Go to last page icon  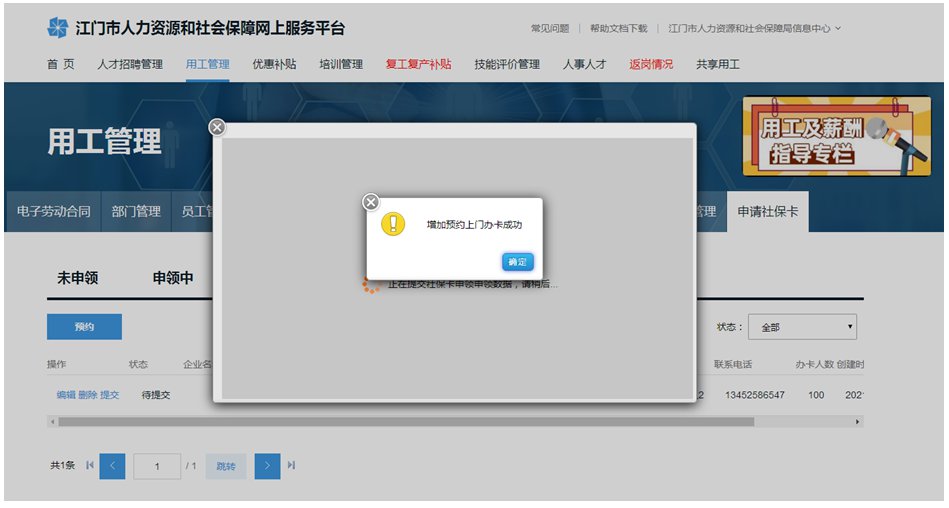coord(291,465)
